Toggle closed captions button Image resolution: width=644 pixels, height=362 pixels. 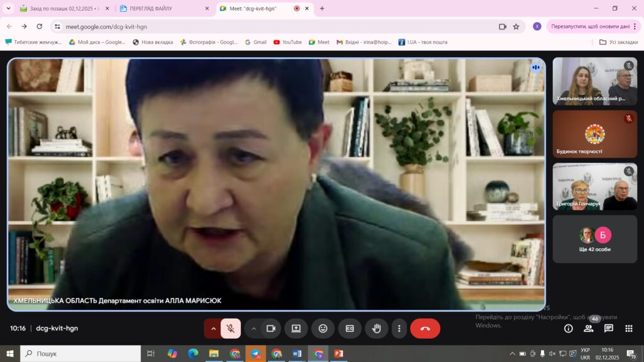(350, 328)
